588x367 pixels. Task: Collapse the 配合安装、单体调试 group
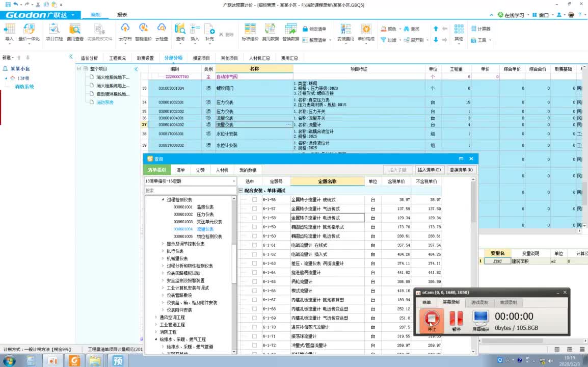click(240, 191)
